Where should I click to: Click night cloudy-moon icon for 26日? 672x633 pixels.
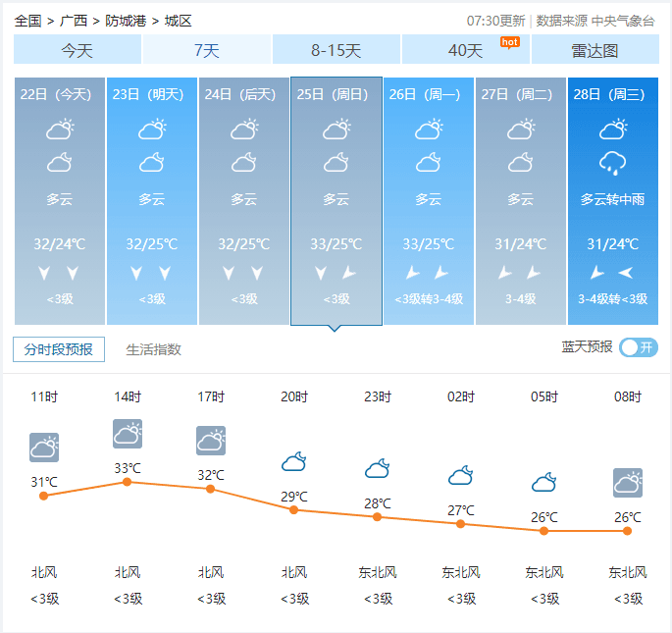click(x=428, y=162)
